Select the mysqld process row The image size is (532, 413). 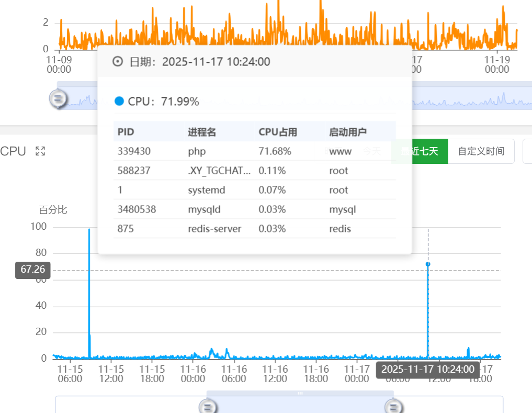coord(254,209)
